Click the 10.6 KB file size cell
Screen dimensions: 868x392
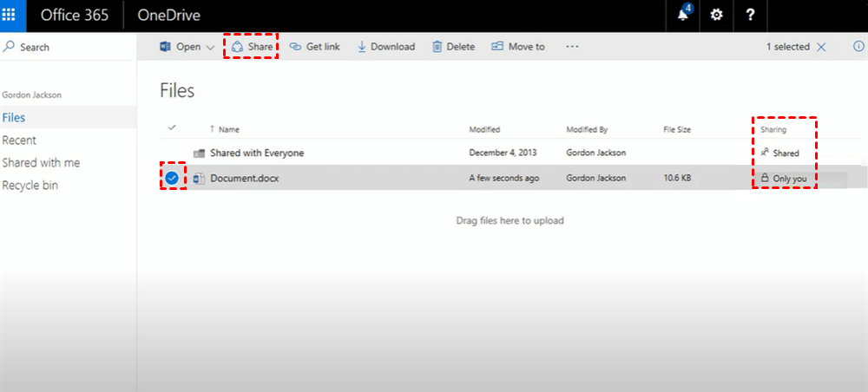[677, 178]
